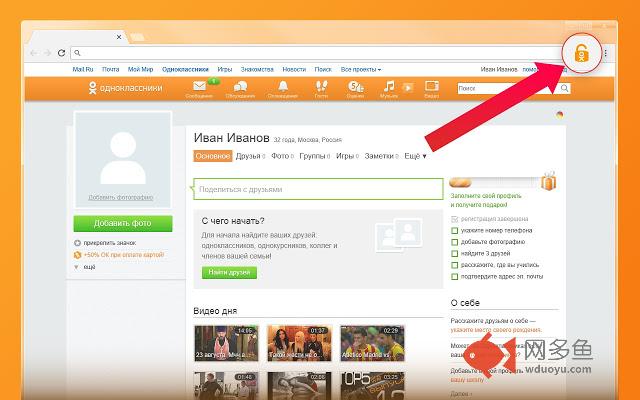This screenshot has width=640, height=400.
Task: Click the music player play icon
Action: click(408, 87)
